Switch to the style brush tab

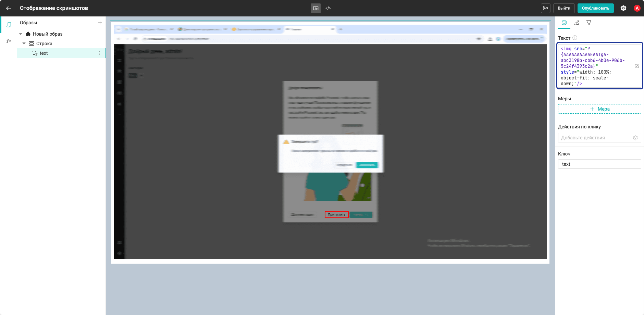tap(577, 23)
